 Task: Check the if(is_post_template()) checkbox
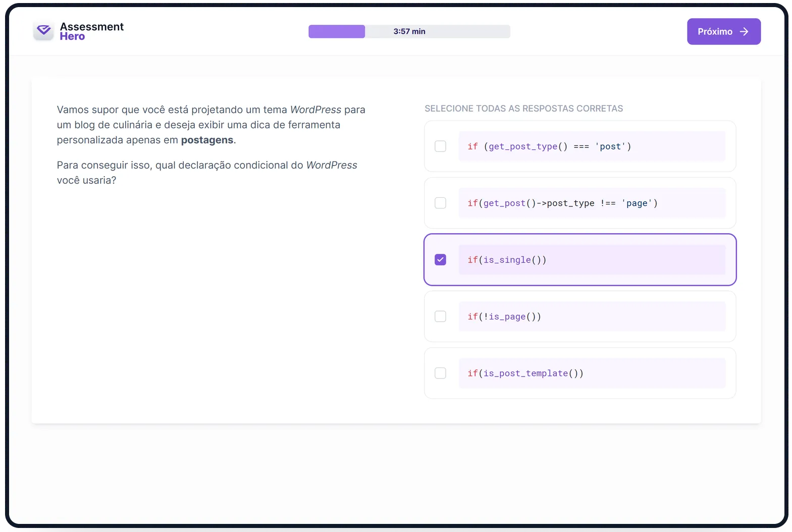coord(440,373)
